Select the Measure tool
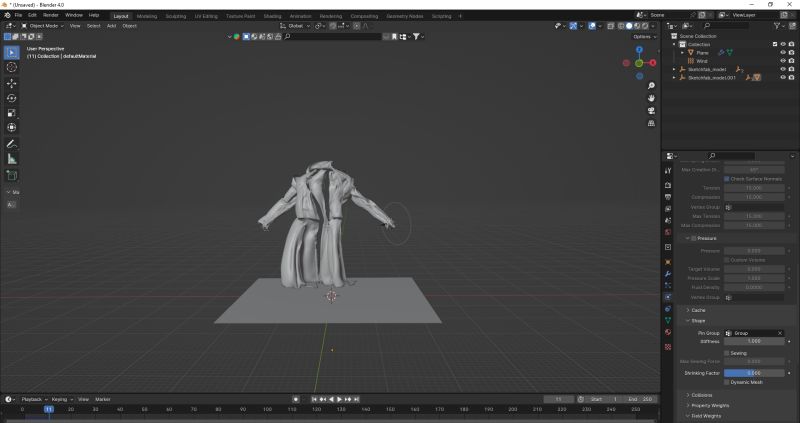The image size is (800, 423). tap(12, 159)
